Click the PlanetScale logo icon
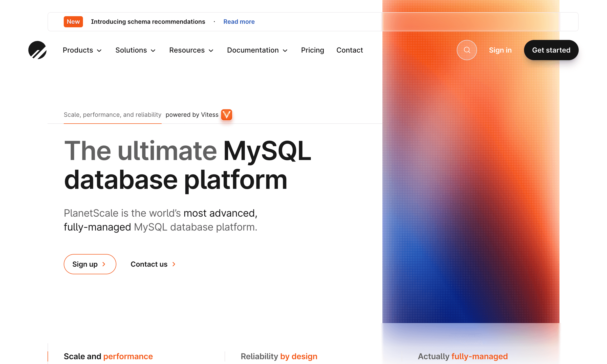The image size is (607, 364). coord(37,50)
